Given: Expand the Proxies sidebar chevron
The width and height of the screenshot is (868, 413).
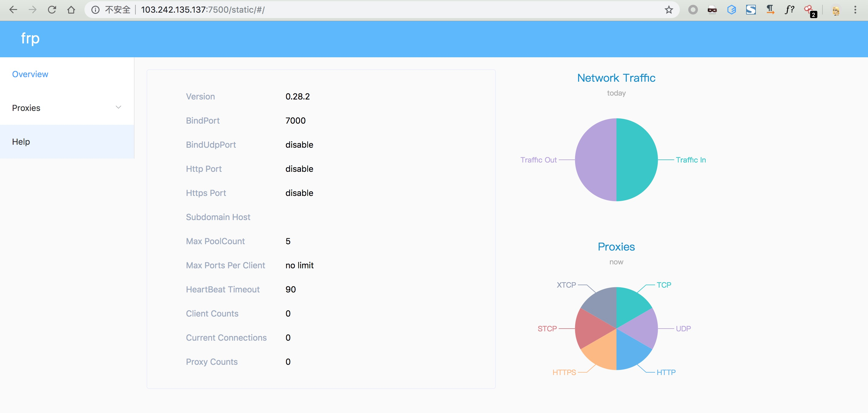Looking at the screenshot, I should pos(118,107).
